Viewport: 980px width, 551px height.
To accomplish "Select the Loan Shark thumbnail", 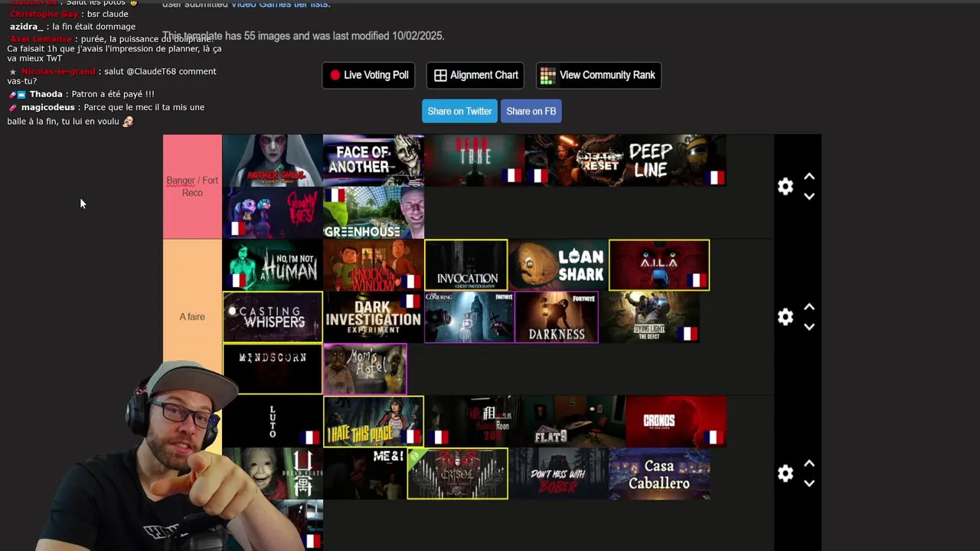I will click(558, 265).
